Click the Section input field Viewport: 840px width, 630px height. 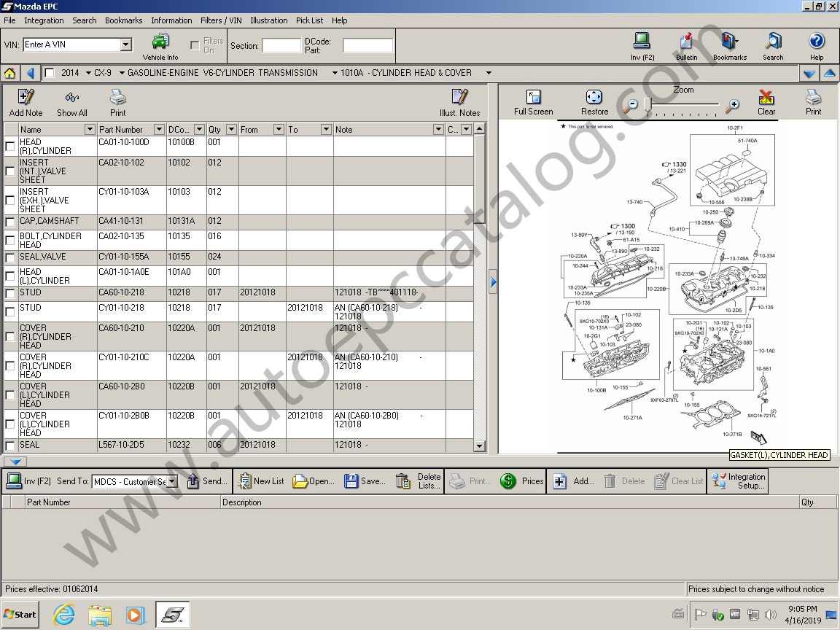281,45
